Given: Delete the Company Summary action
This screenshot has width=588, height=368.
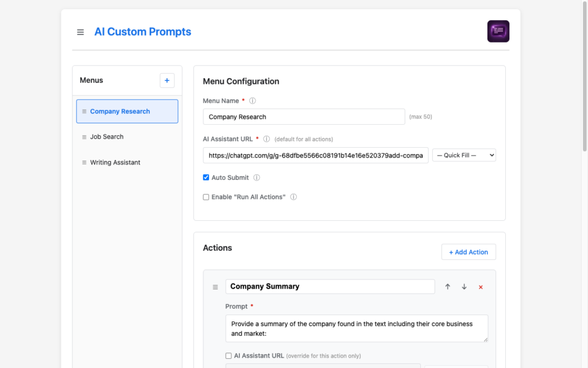Looking at the screenshot, I should [x=481, y=287].
